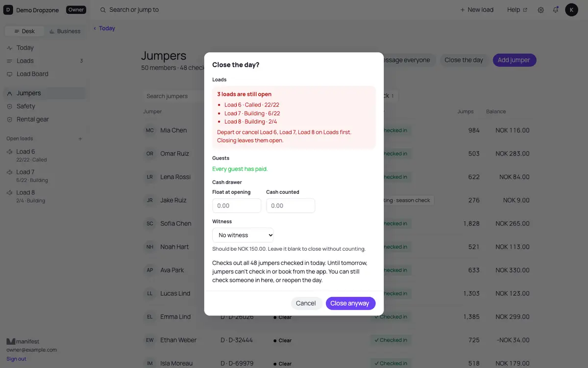
Task: Open the Help link
Action: tap(517, 10)
